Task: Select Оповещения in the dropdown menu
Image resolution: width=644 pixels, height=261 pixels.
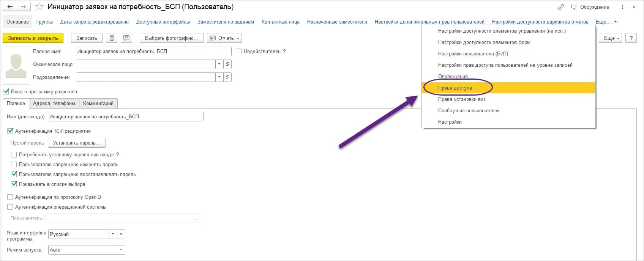Action: [x=508, y=76]
